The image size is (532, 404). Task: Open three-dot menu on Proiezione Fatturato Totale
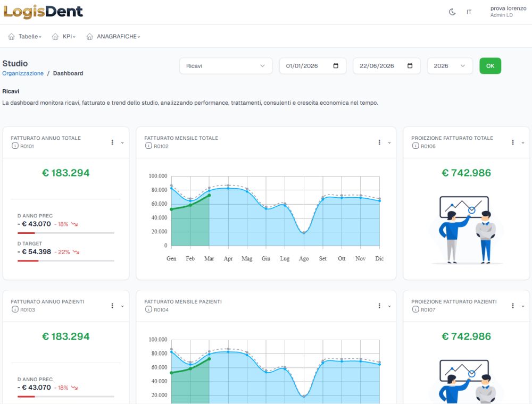tap(513, 142)
